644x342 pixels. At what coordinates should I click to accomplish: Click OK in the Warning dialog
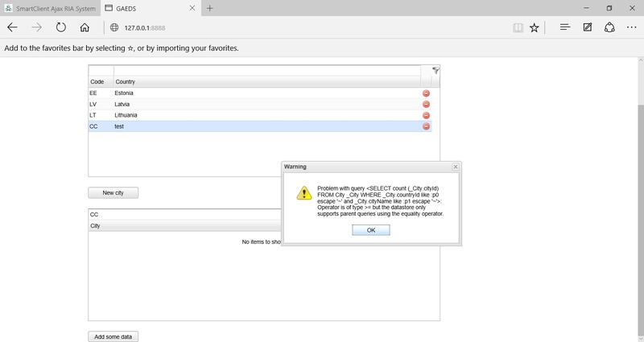(371, 230)
